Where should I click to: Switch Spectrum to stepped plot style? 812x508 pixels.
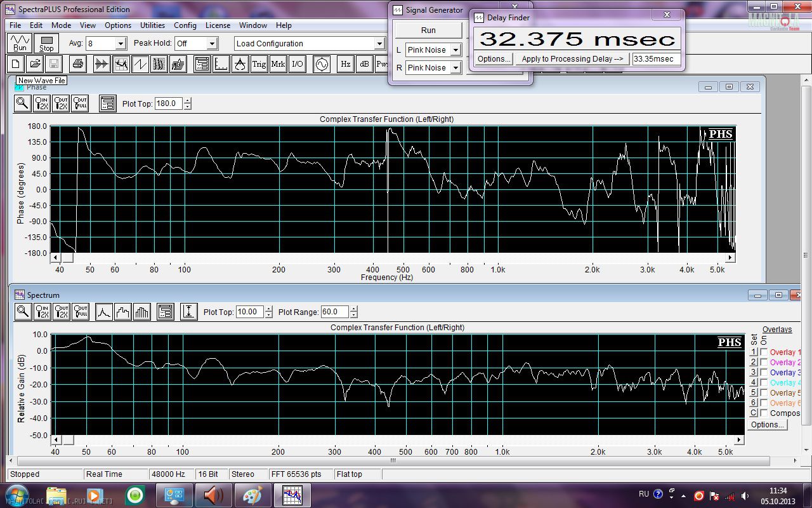click(x=123, y=312)
